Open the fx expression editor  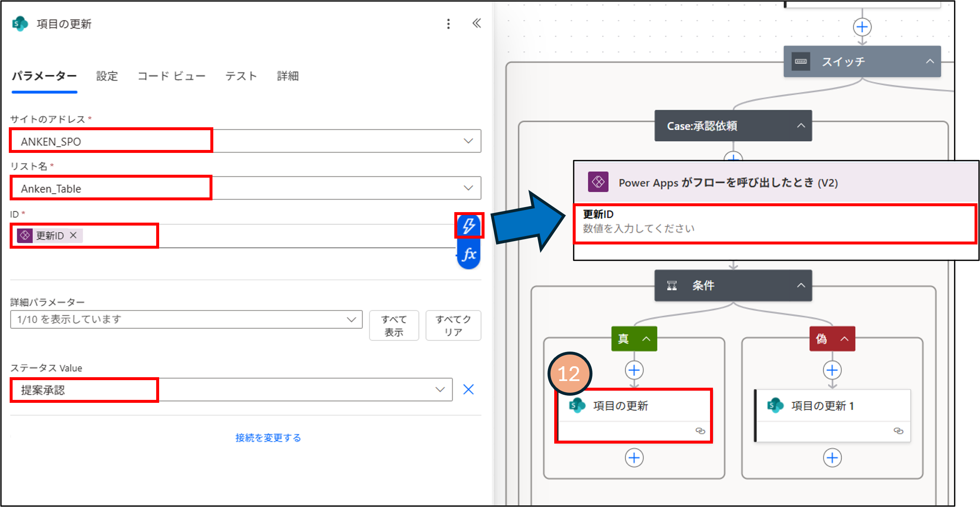tap(469, 254)
